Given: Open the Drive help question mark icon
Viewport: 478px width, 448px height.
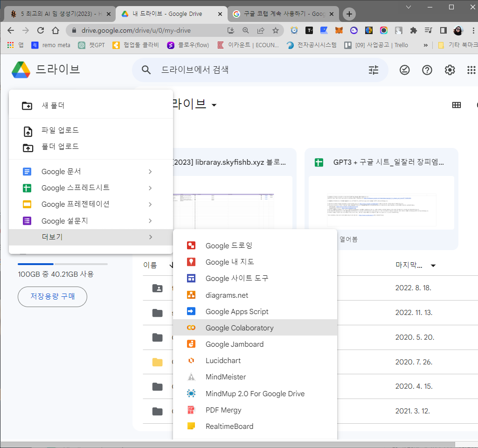Looking at the screenshot, I should (x=427, y=70).
